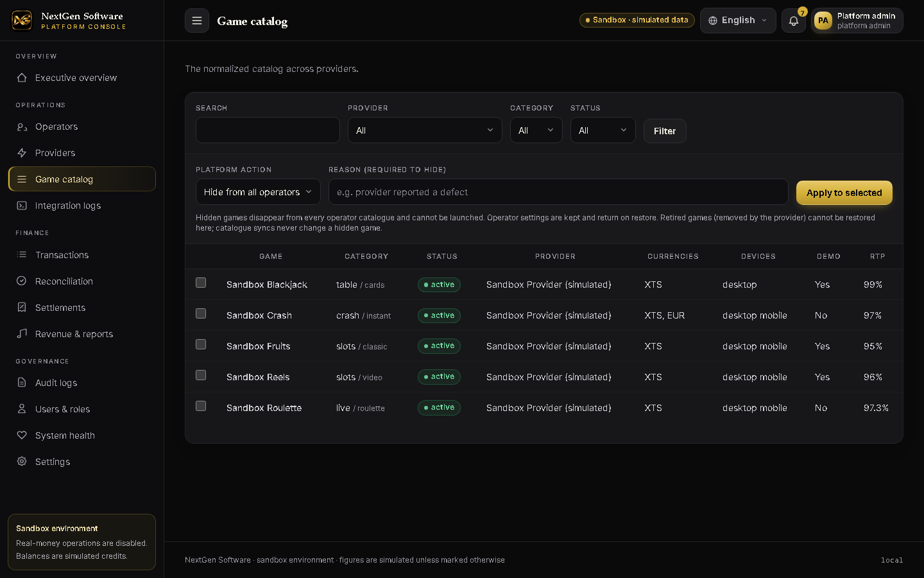This screenshot has height=578, width=924.
Task: Click the Providers lightning bolt icon
Action: (22, 153)
